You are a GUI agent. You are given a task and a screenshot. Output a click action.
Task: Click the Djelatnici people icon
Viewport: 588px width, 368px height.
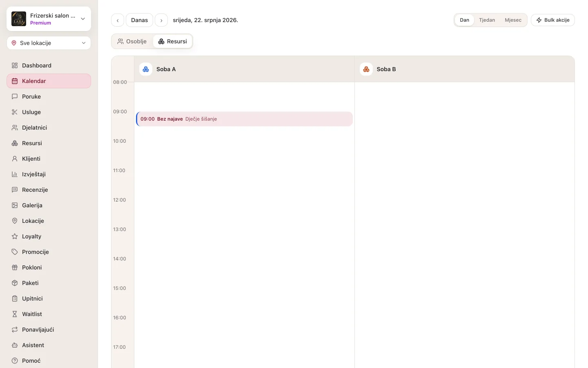coord(15,128)
